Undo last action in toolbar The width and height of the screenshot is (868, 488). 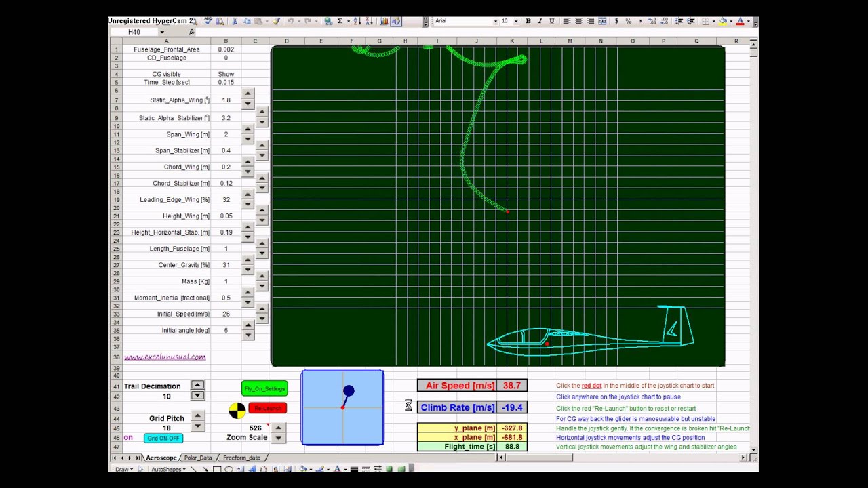[x=290, y=21]
